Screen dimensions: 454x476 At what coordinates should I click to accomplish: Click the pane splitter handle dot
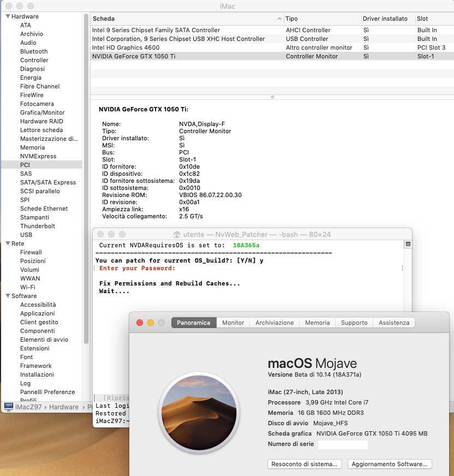(272, 97)
